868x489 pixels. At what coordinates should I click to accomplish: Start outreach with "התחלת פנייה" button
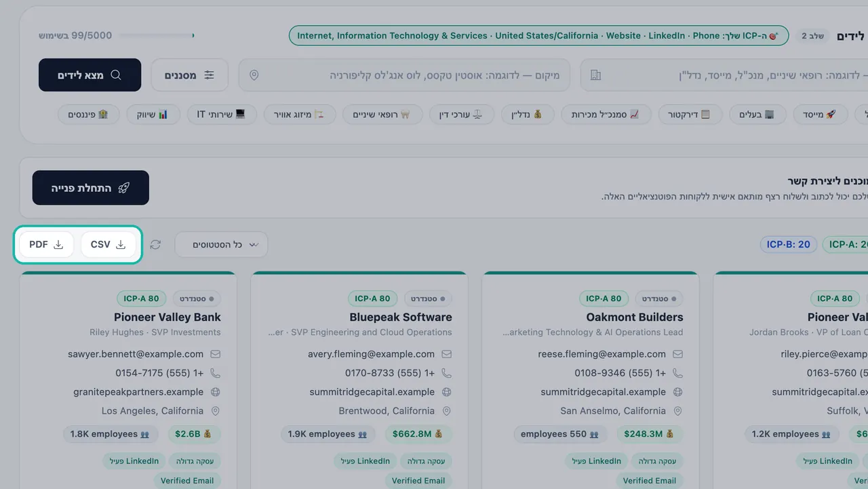tap(91, 188)
